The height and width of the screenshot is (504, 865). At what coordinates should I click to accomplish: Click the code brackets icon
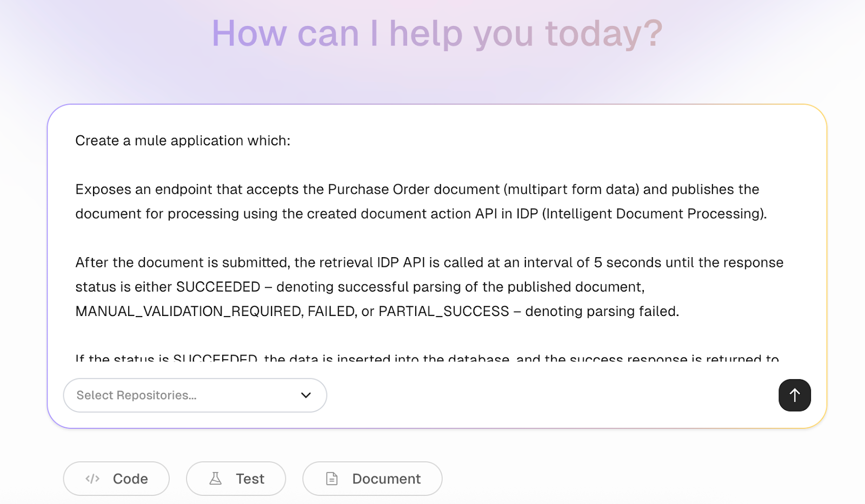click(x=92, y=479)
